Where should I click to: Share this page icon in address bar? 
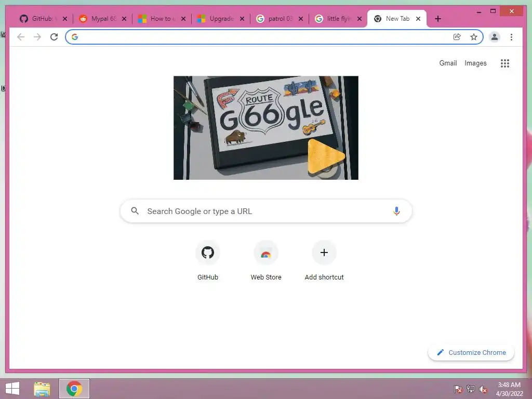457,37
